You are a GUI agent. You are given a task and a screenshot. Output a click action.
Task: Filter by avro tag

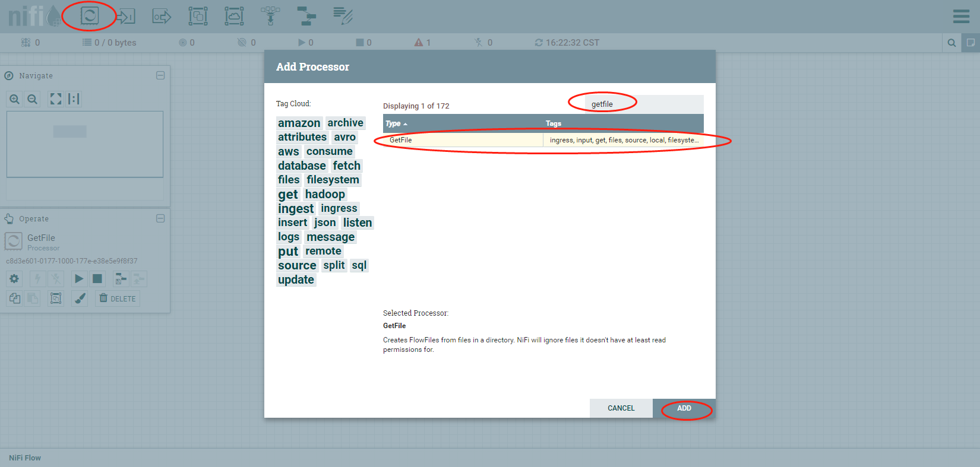tap(344, 137)
